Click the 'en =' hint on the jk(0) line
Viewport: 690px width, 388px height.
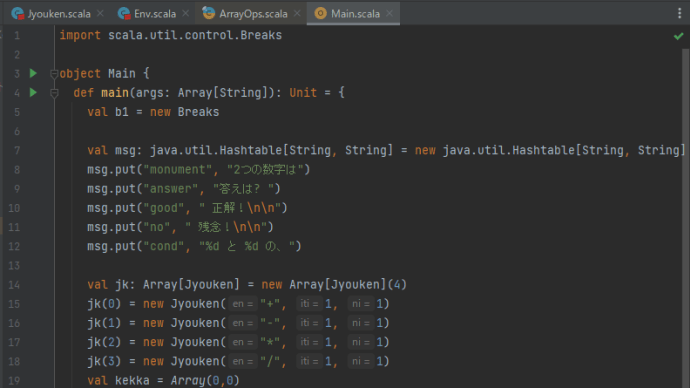pyautogui.click(x=242, y=304)
